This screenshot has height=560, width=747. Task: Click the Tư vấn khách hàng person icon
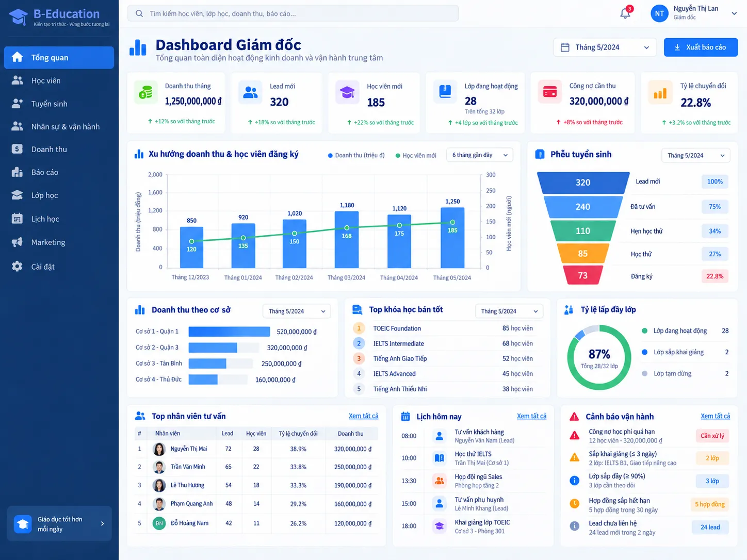point(440,436)
